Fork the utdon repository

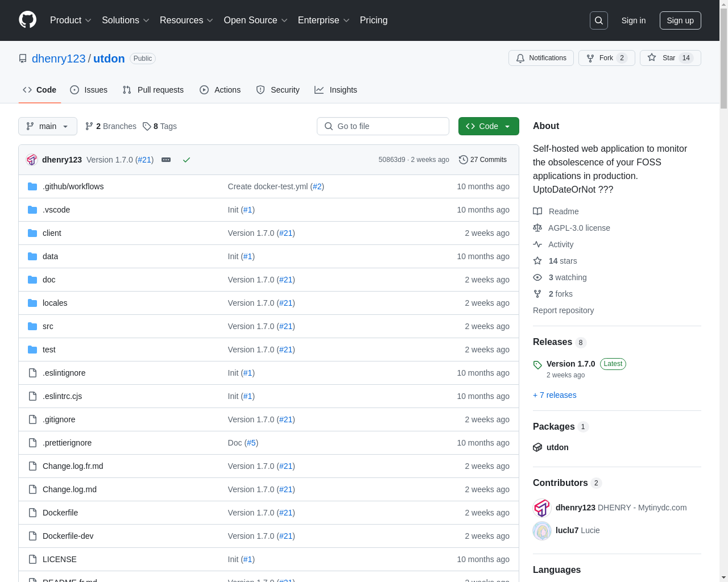pyautogui.click(x=606, y=58)
